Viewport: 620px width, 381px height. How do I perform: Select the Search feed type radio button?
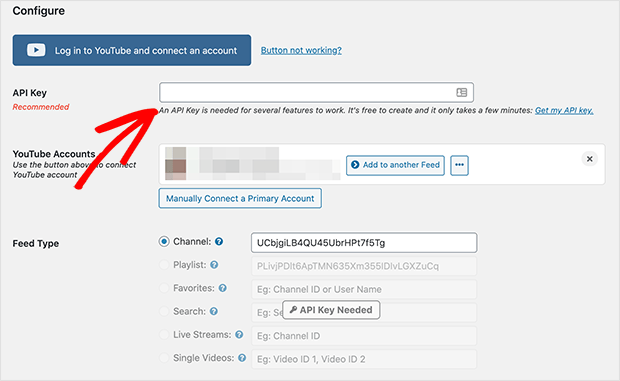pyautogui.click(x=164, y=311)
